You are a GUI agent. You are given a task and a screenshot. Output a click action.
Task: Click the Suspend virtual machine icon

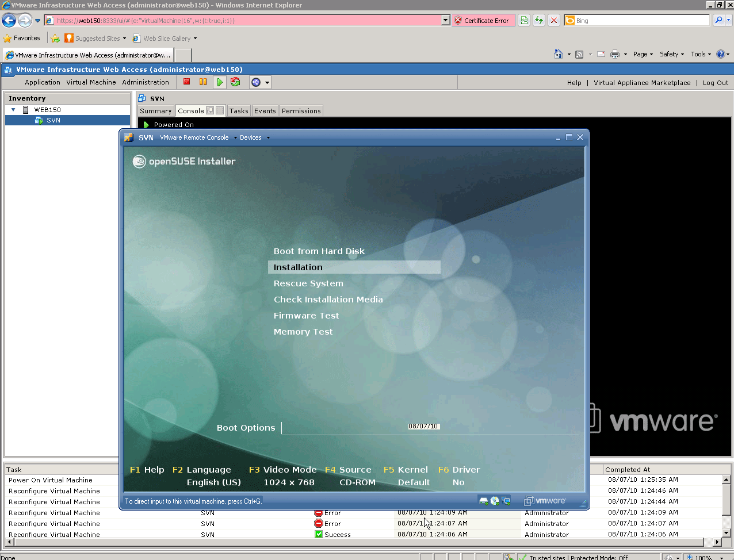click(203, 82)
